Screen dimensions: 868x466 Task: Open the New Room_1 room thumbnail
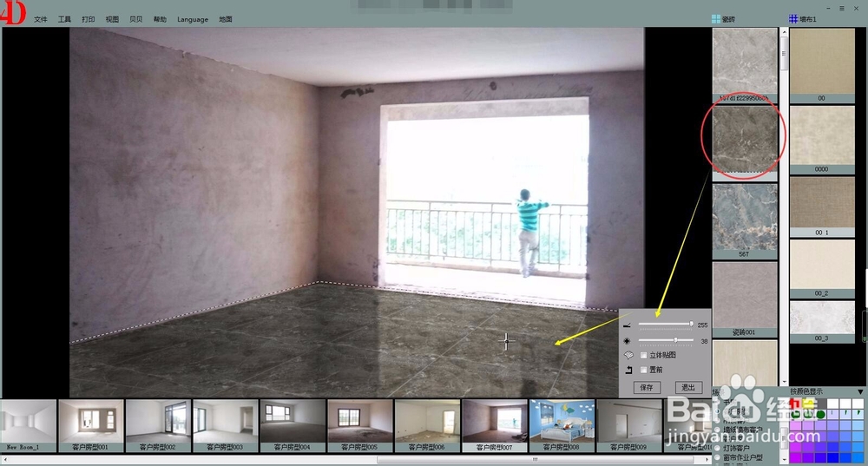pos(29,425)
